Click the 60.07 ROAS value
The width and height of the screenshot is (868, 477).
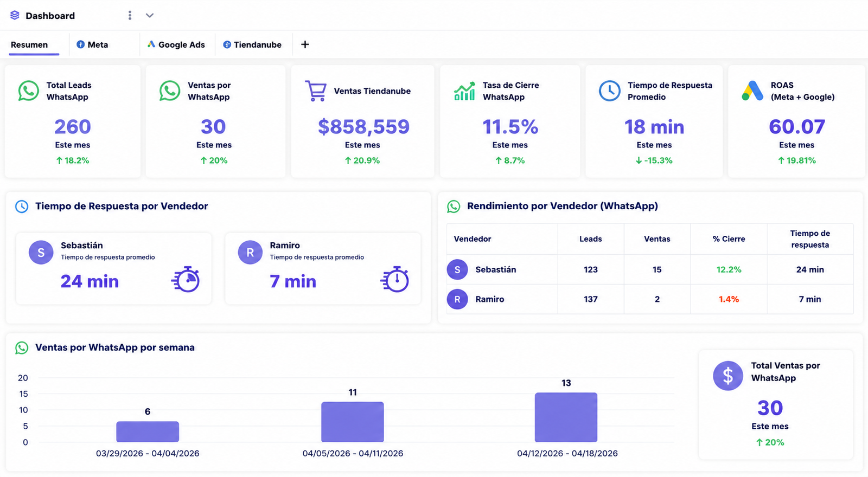(x=797, y=127)
